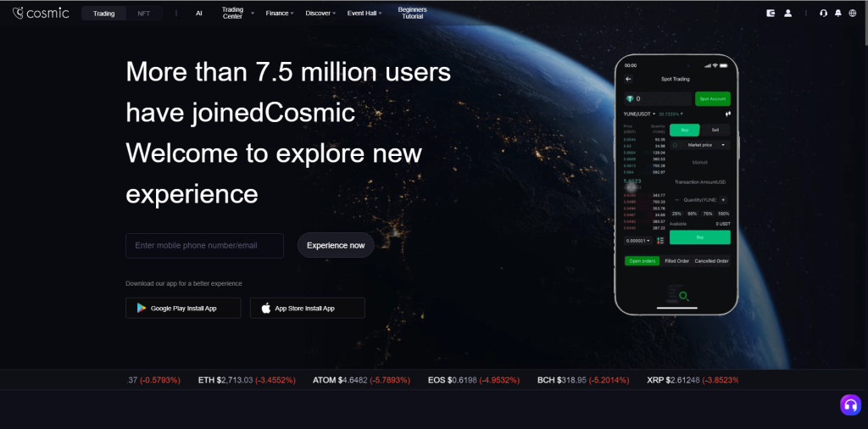Open the YUNE/USDT pair dropdown
This screenshot has width=868, height=429.
[640, 114]
